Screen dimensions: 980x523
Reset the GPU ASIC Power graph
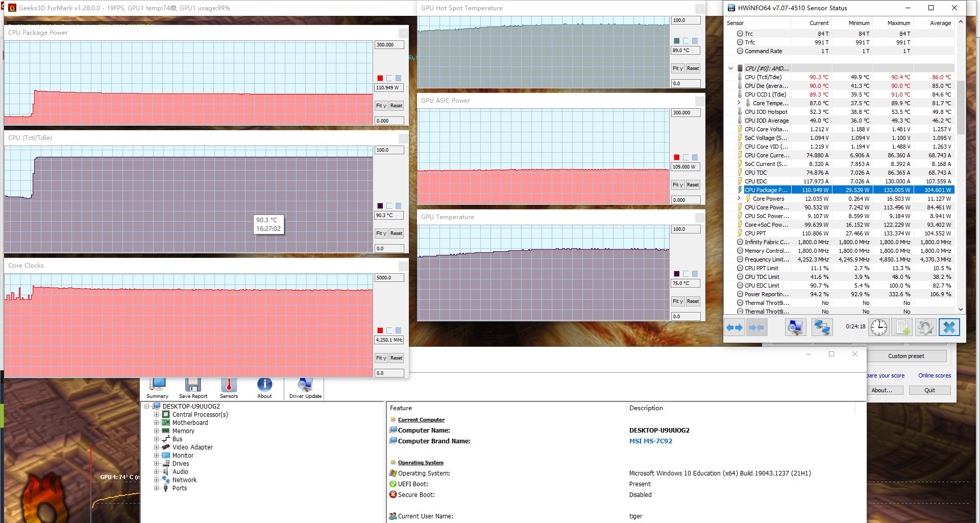pos(693,185)
